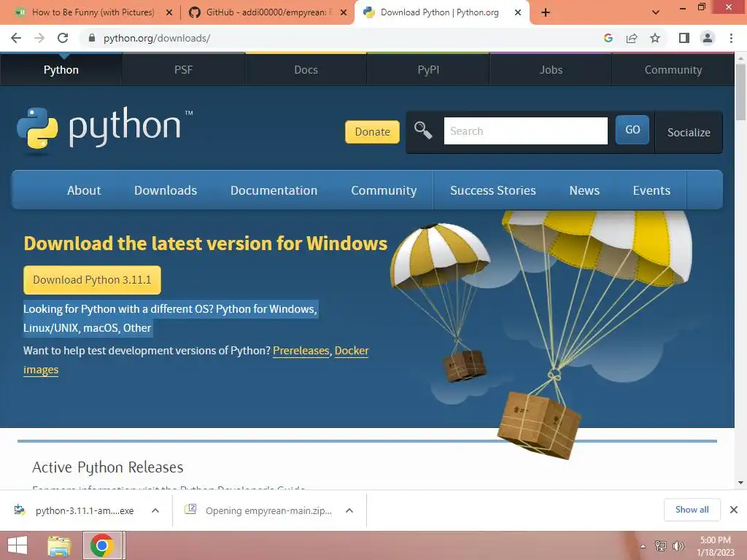Expand options for python-3.11.1 exe download

tap(155, 510)
